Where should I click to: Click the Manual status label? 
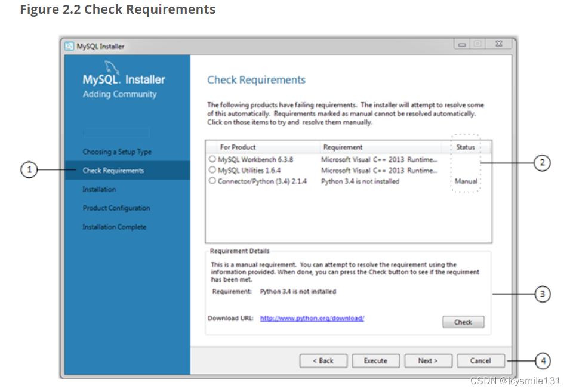tap(465, 181)
